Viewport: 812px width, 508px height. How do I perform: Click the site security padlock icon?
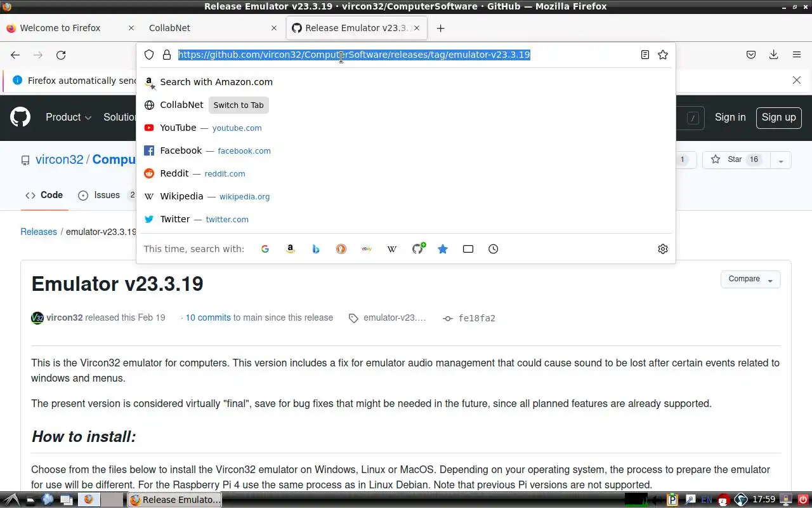167,55
